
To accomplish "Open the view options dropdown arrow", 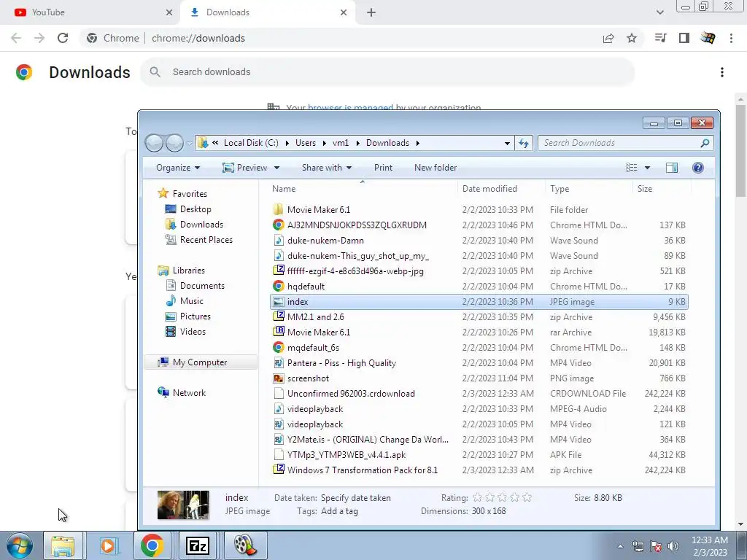I will click(x=647, y=168).
